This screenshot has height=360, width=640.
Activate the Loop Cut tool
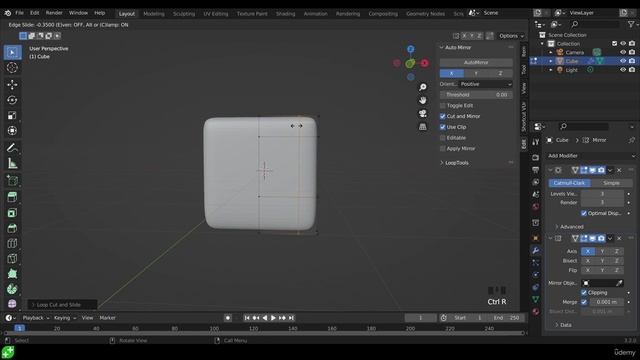12,243
